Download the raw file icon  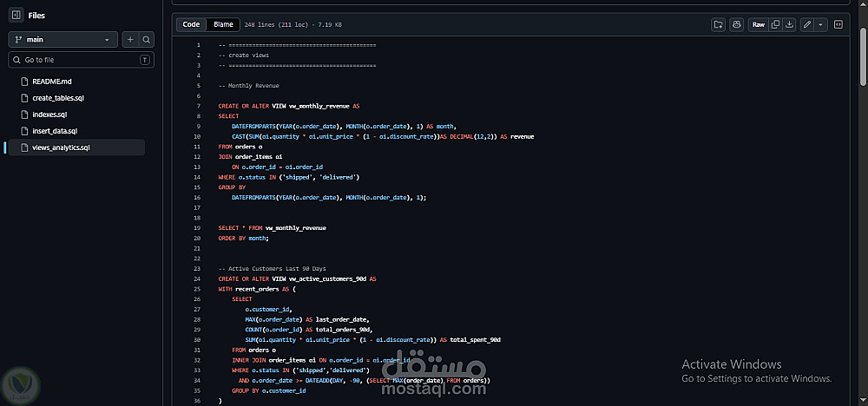[790, 24]
